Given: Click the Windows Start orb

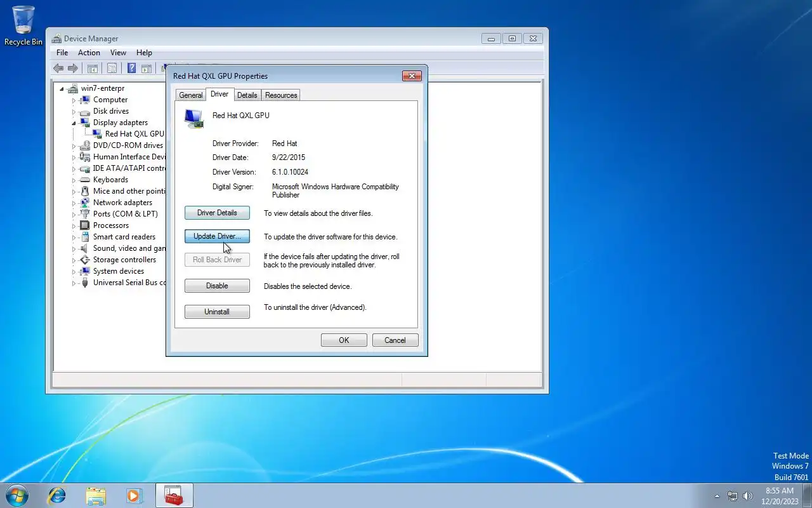Looking at the screenshot, I should tap(16, 495).
